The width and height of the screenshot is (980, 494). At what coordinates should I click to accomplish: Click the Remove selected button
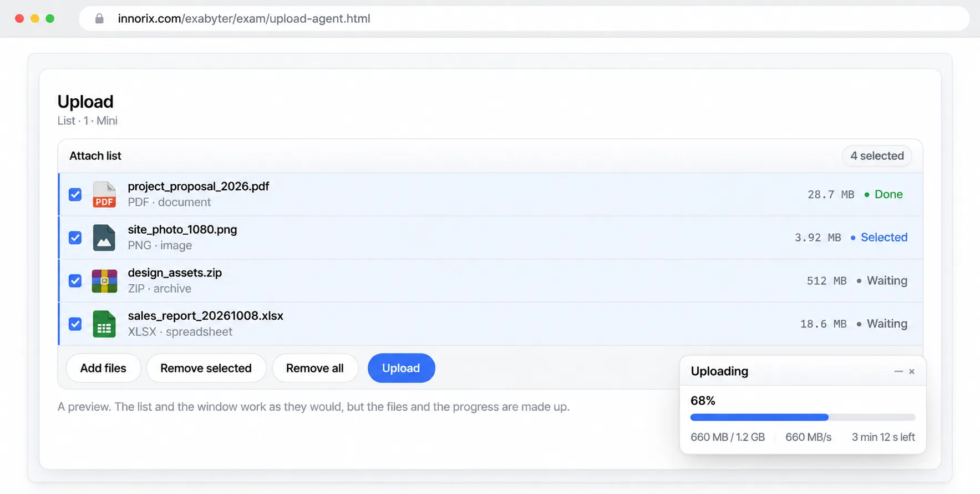click(206, 368)
